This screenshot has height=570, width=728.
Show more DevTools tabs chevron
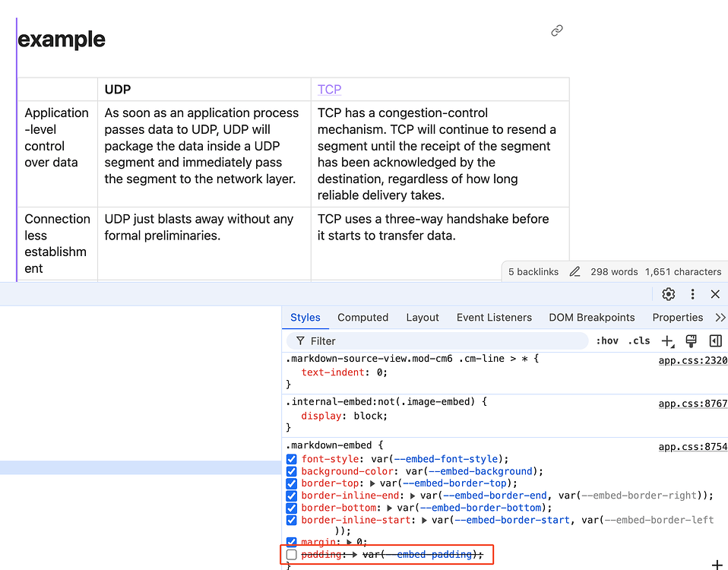(x=720, y=318)
